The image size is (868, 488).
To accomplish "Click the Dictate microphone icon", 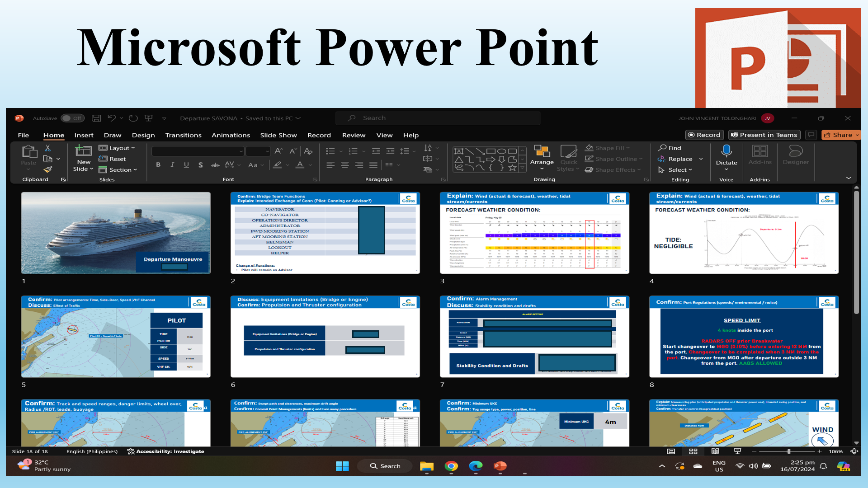I will click(726, 151).
